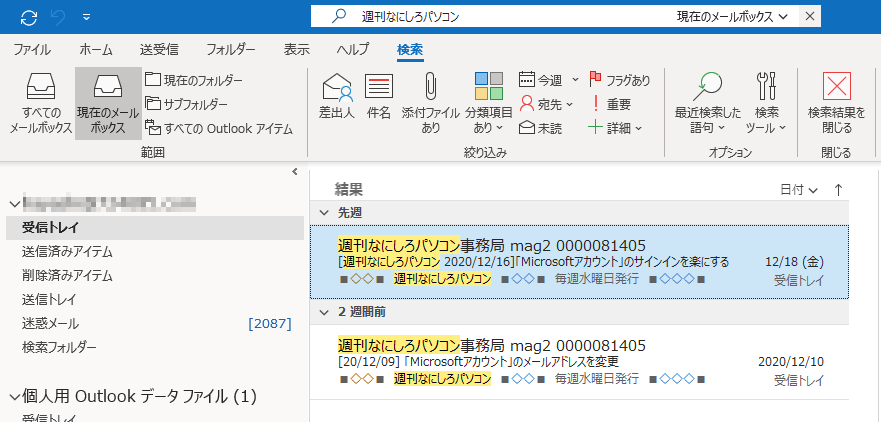Filter by sender with 差出人 icon
Image resolution: width=881 pixels, height=422 pixels.
pyautogui.click(x=337, y=97)
